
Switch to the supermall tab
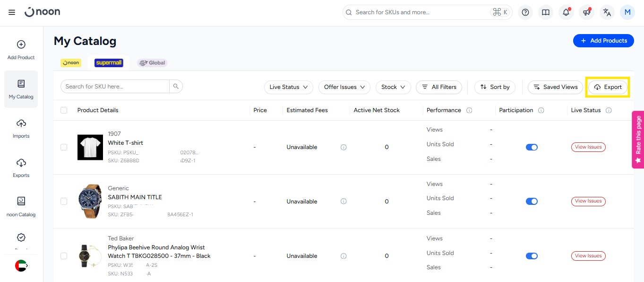point(109,62)
